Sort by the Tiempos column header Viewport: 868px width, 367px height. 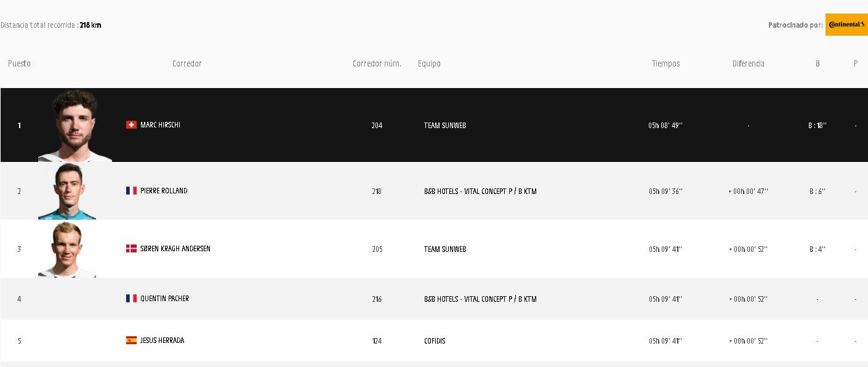(x=665, y=64)
